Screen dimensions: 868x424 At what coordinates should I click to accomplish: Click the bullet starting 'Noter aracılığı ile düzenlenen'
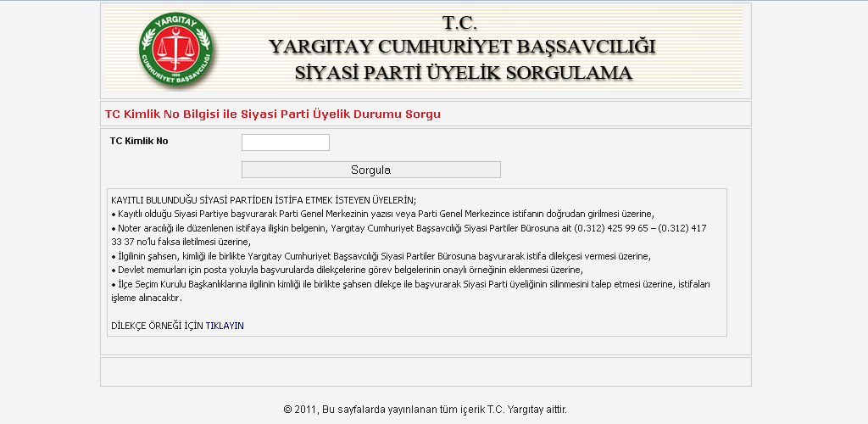tap(409, 235)
